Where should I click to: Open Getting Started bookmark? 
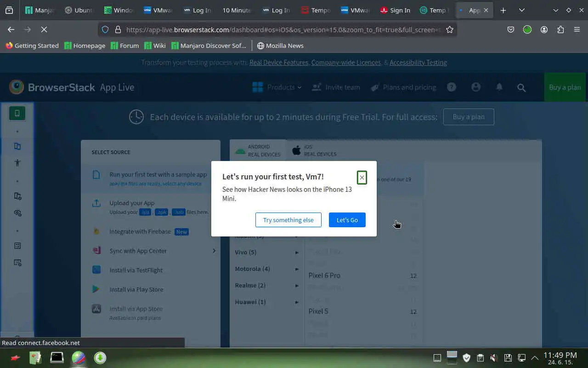[32, 46]
